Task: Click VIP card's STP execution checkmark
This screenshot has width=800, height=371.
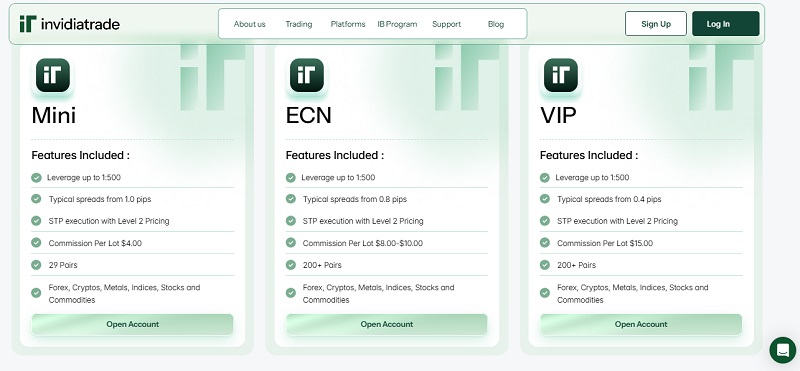Action: [x=545, y=220]
